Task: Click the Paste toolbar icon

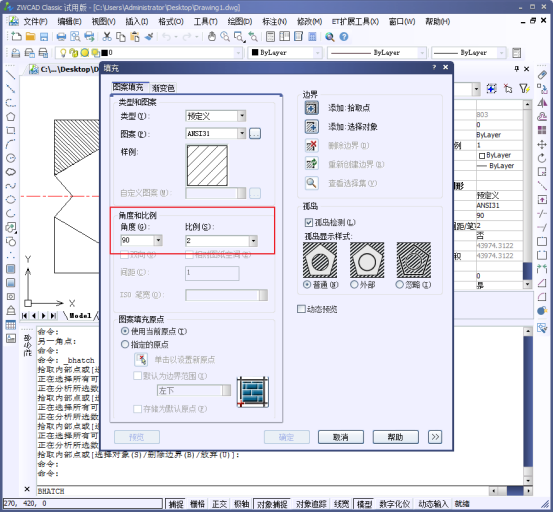Action: point(135,37)
